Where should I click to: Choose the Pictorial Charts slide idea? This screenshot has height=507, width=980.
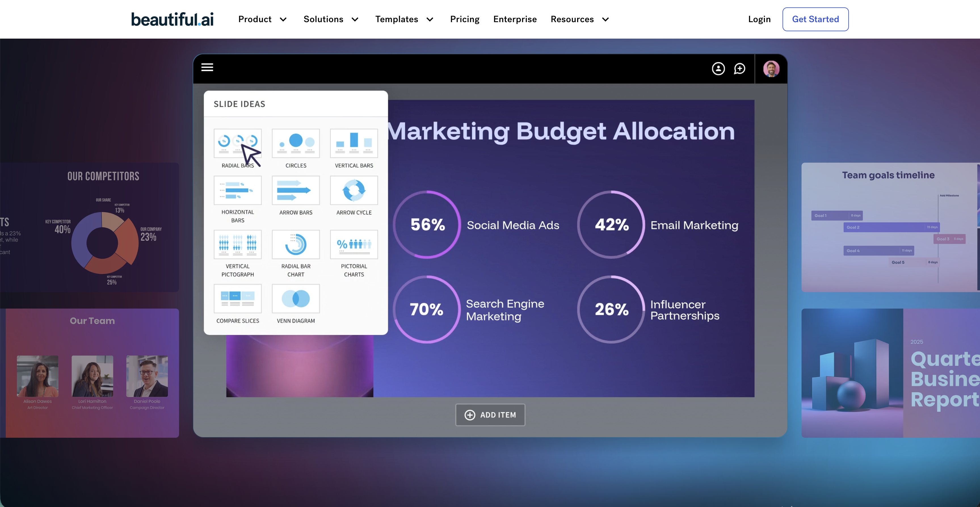(354, 245)
